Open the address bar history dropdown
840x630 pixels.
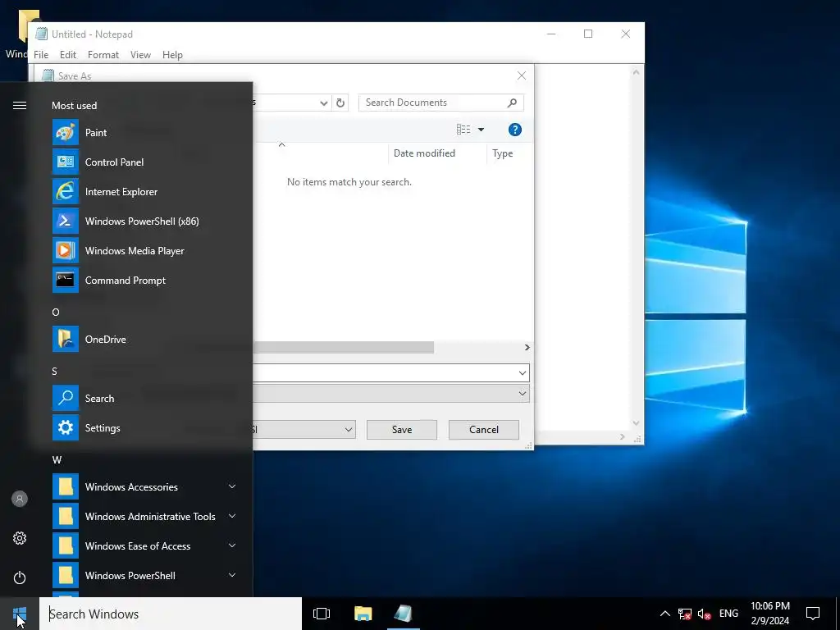tap(323, 103)
